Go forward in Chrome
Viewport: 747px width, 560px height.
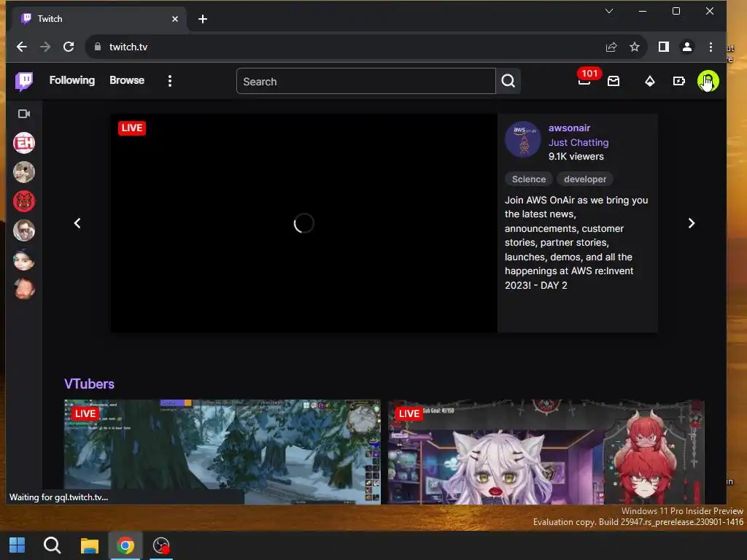coord(45,47)
